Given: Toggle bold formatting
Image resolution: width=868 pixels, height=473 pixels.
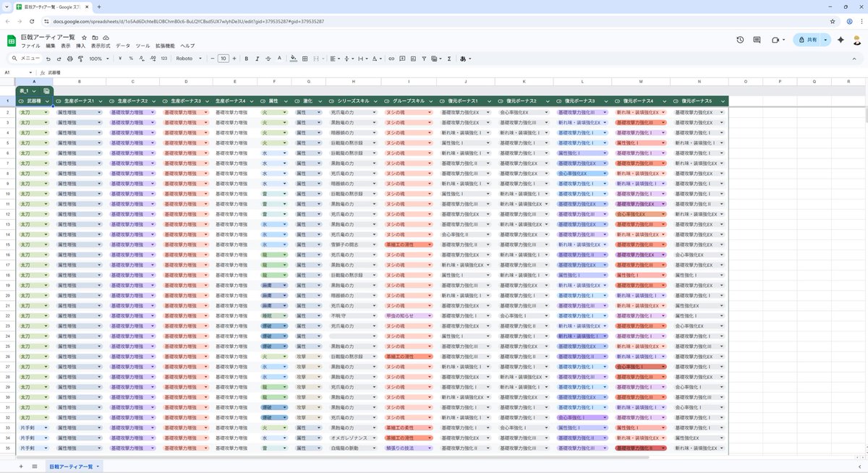Looking at the screenshot, I should point(247,59).
